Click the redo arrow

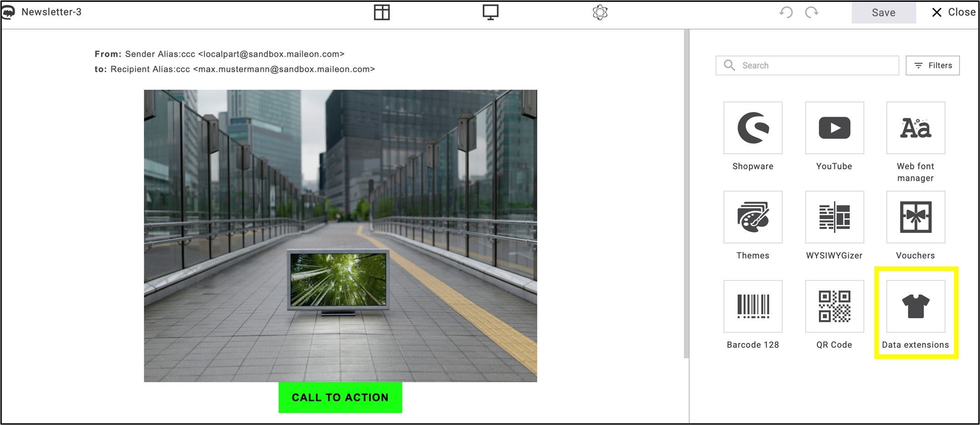pyautogui.click(x=812, y=12)
